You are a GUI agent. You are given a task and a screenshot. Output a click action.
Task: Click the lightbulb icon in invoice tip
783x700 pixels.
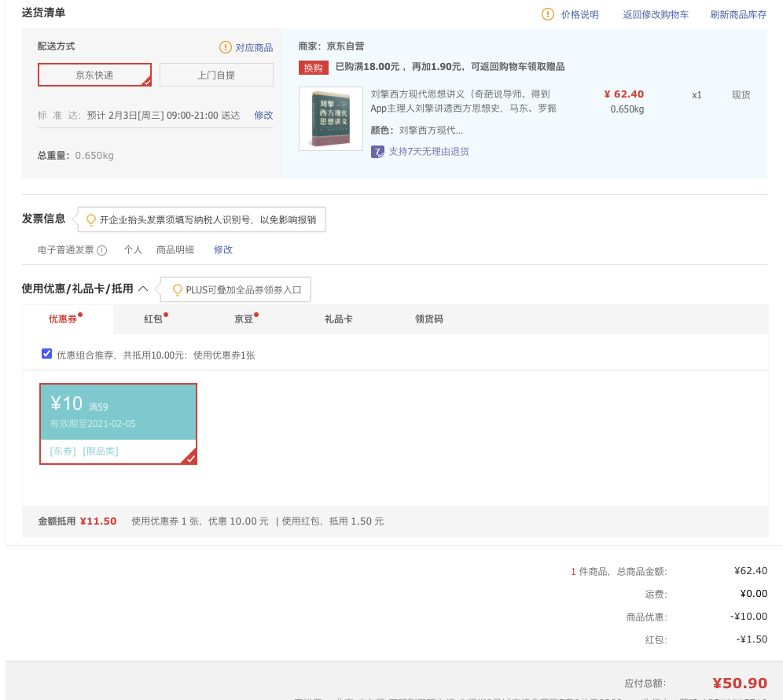91,220
